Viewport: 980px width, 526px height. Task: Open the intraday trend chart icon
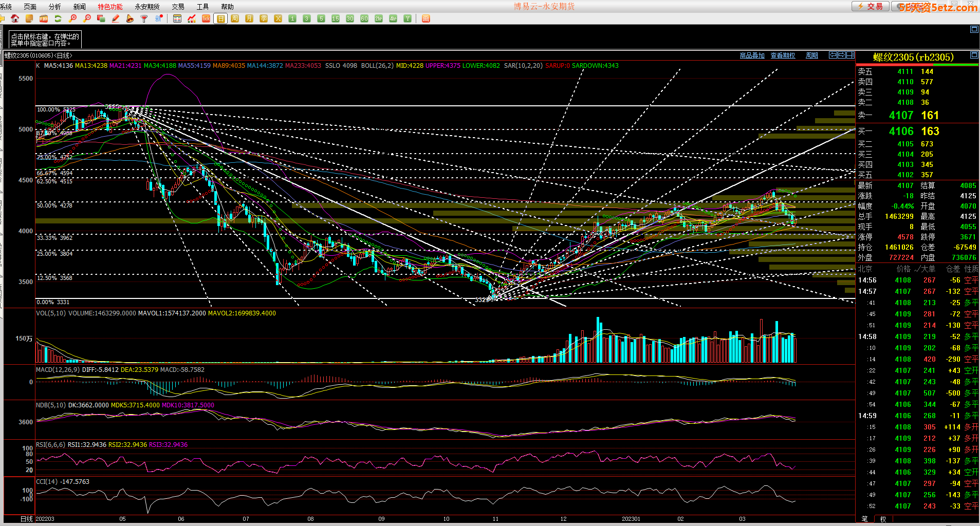192,18
